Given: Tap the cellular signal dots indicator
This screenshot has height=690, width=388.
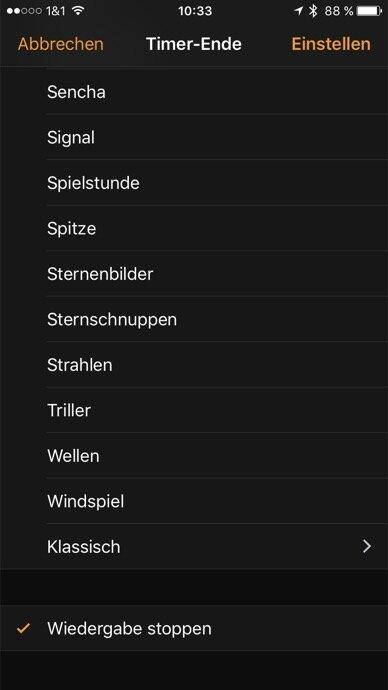Looking at the screenshot, I should click(25, 11).
